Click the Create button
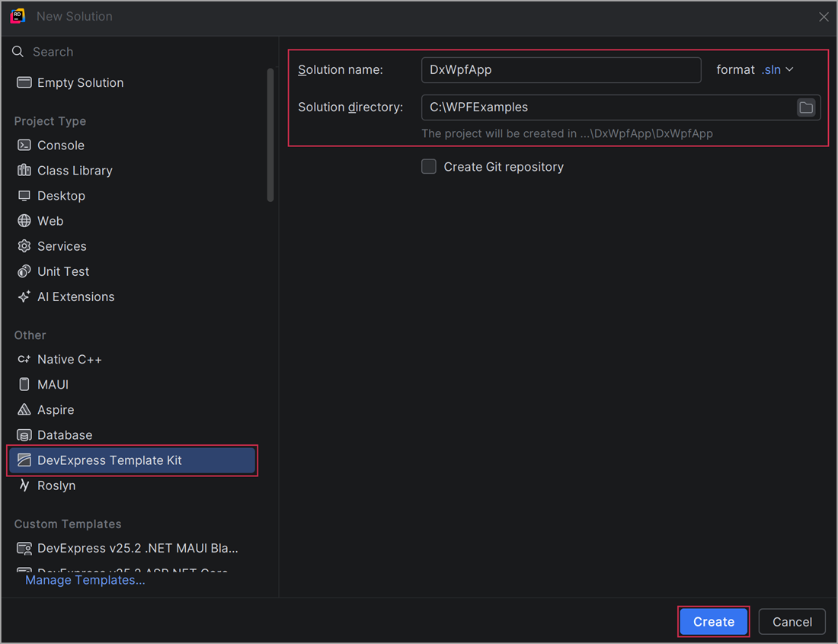 point(713,621)
